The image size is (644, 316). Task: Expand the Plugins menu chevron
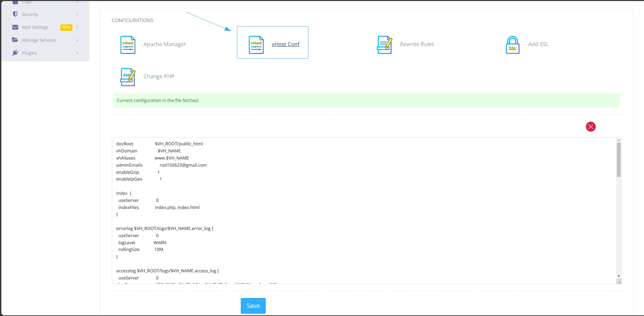[x=77, y=53]
